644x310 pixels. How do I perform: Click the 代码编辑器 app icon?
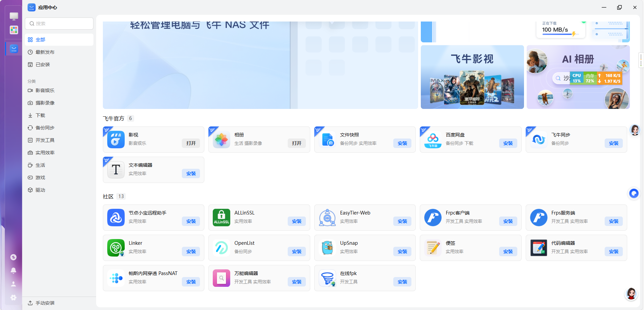pyautogui.click(x=538, y=248)
